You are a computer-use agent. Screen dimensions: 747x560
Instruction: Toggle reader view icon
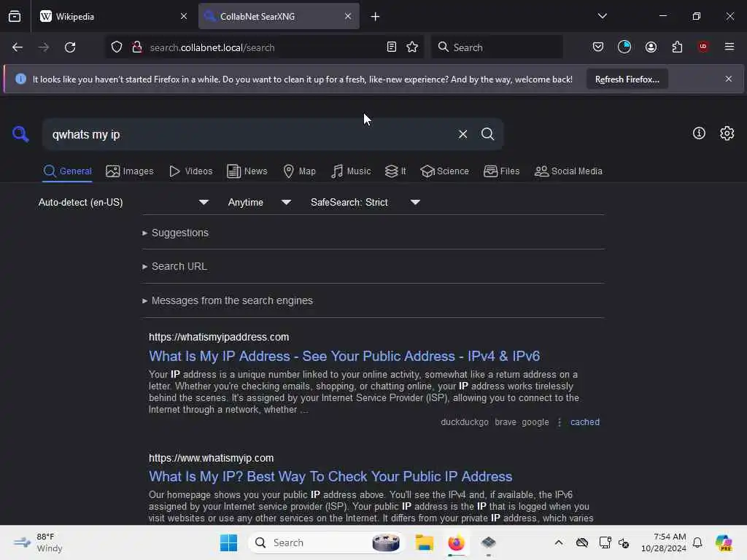(392, 47)
